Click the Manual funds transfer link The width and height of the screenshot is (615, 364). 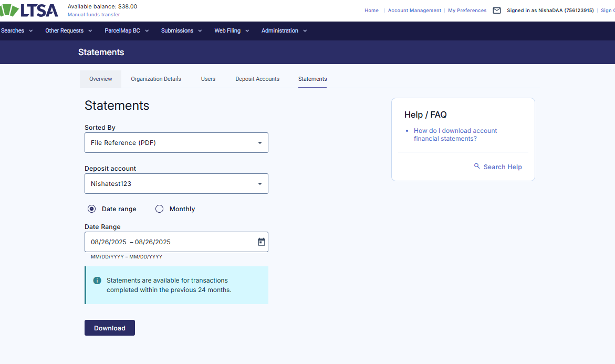tap(93, 15)
